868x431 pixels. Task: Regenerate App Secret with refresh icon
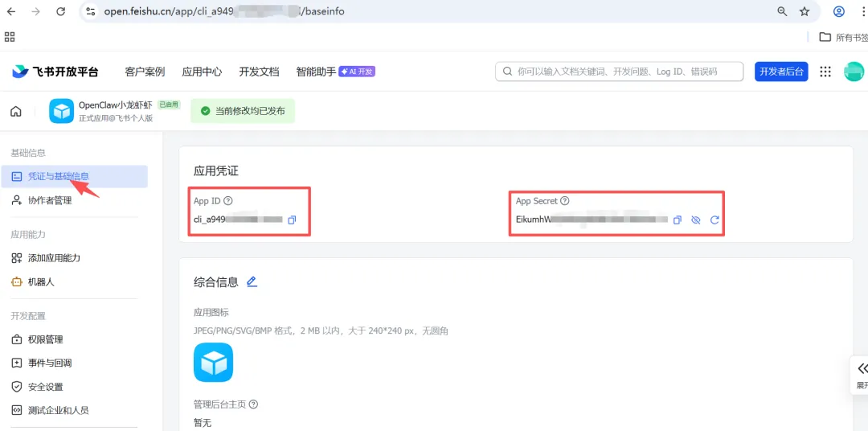[714, 220]
